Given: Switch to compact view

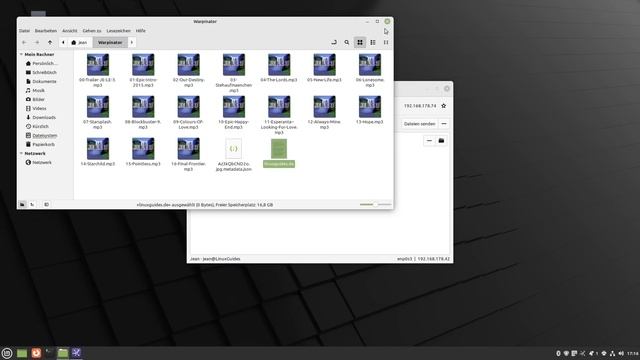Looking at the screenshot, I should point(386,42).
